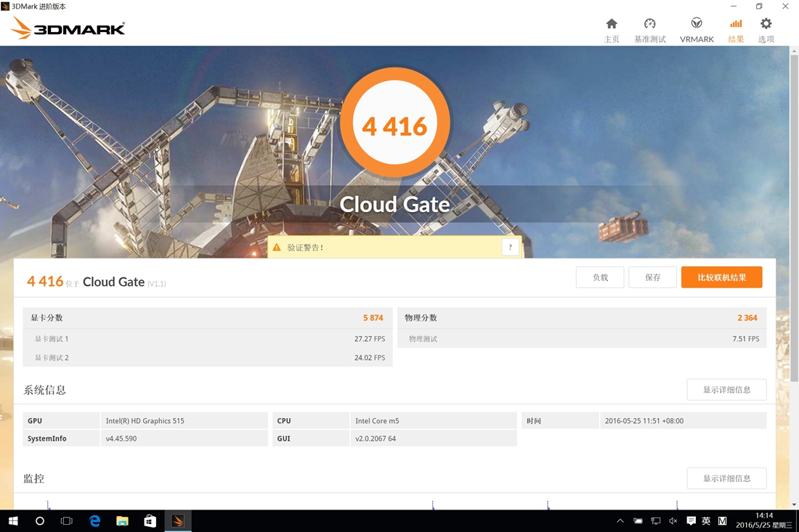The image size is (799, 532).
Task: Open the Home (主页) tab
Action: click(x=612, y=30)
